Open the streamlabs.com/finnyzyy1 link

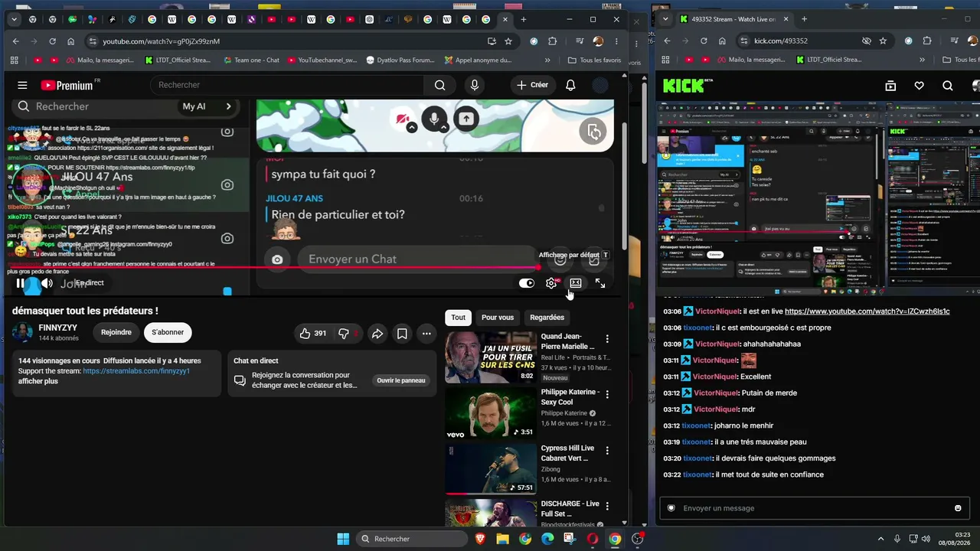pos(136,371)
